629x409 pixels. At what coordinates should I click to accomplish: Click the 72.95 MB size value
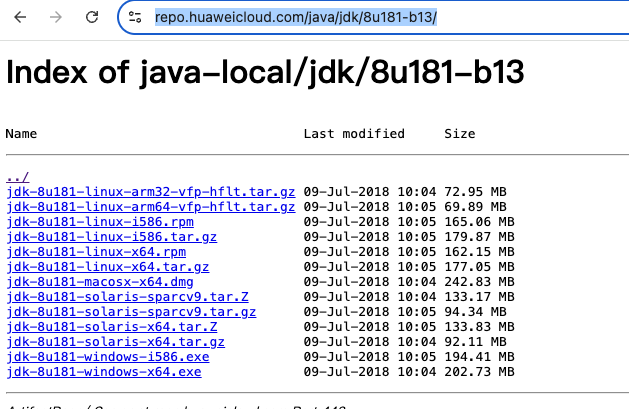click(x=475, y=192)
